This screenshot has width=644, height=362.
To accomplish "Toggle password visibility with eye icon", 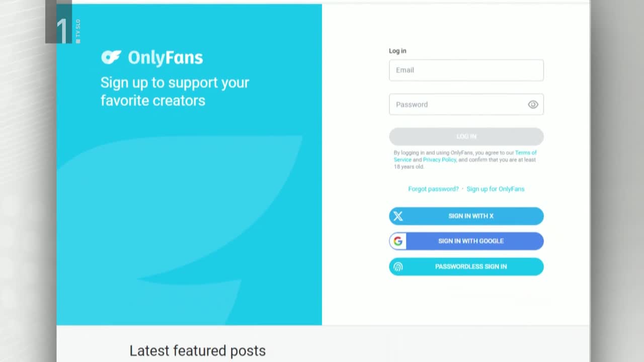I will pos(533,105).
